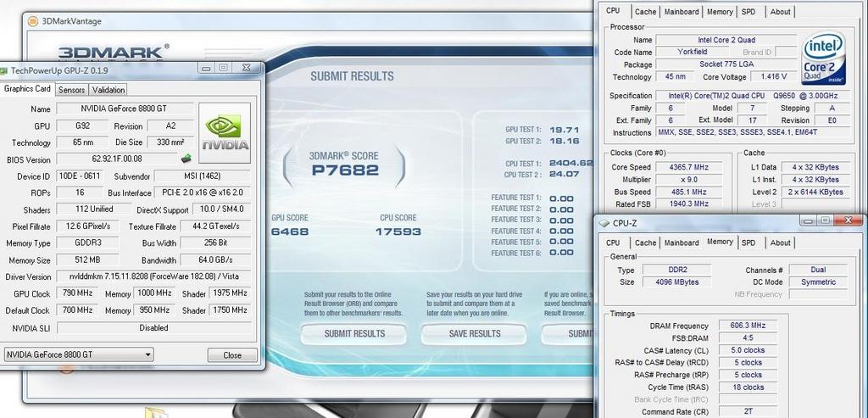Click the BIOS Version field 62.92.1F.00.08
This screenshot has height=418, width=868.
[117, 159]
